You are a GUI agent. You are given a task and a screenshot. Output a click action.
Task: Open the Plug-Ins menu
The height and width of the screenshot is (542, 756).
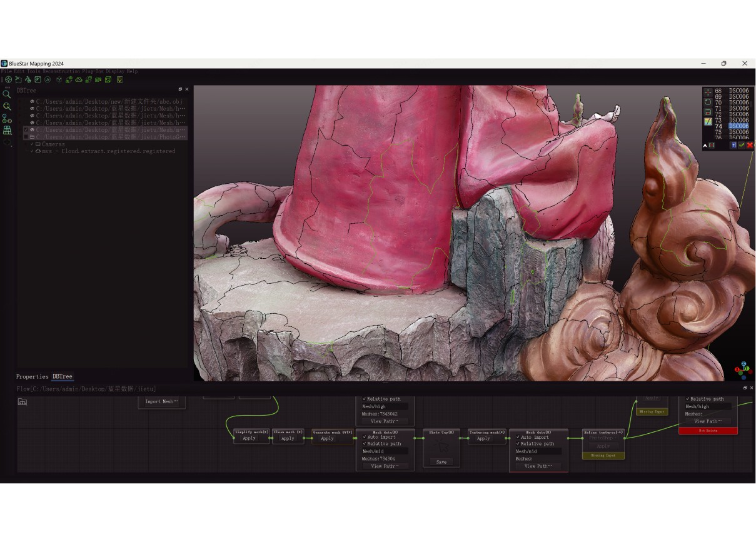tap(93, 71)
